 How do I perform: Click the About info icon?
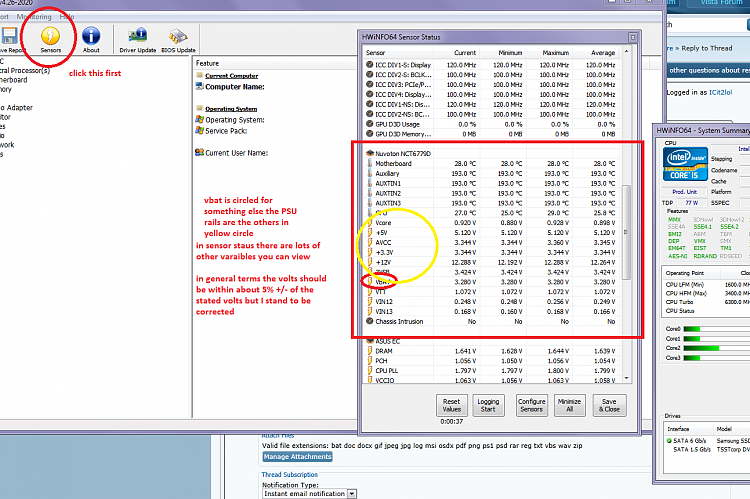pyautogui.click(x=91, y=40)
